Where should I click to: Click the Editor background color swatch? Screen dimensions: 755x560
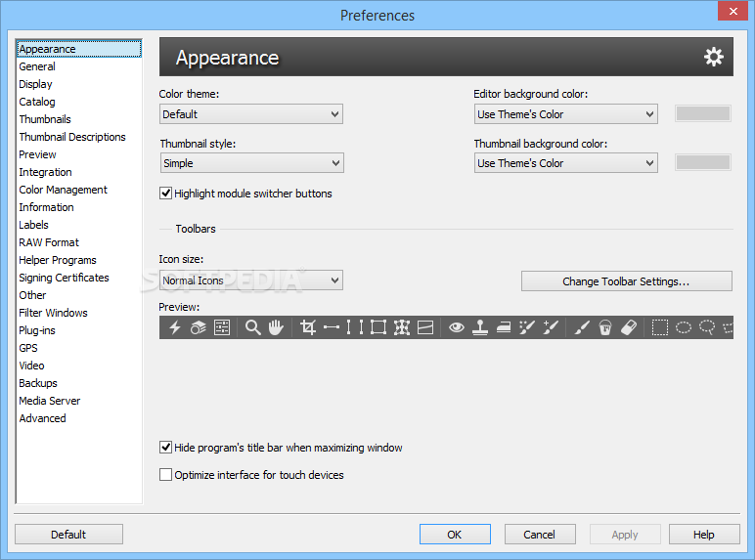tap(702, 114)
